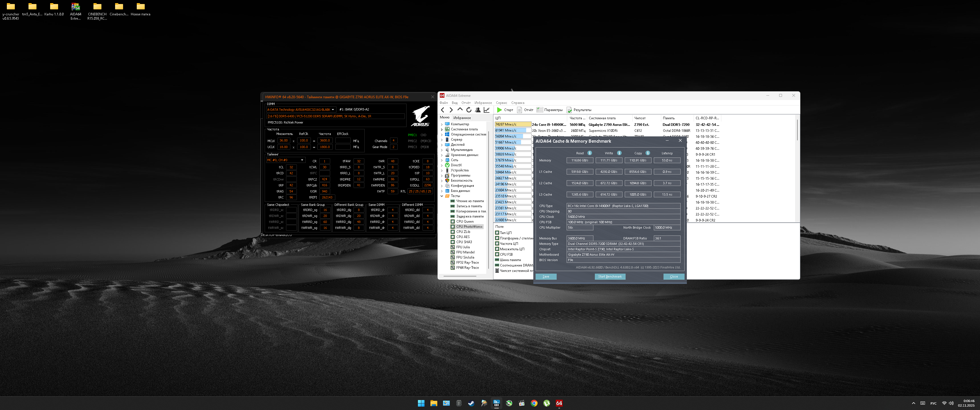Click the user profile icon in toolbar
The width and height of the screenshot is (980, 410).
478,110
